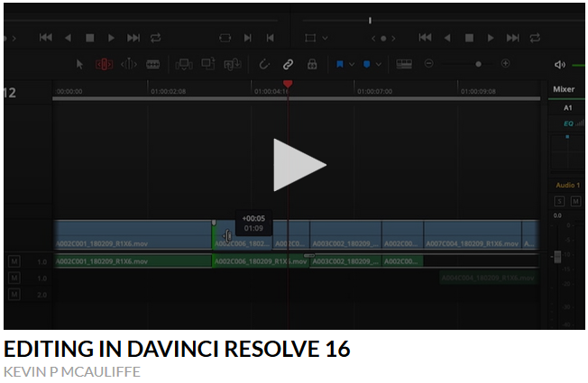Viewport: 588px width, 383px height.
Task: Select audio clip A002C006_180209_R1X6.mov
Action: [261, 261]
